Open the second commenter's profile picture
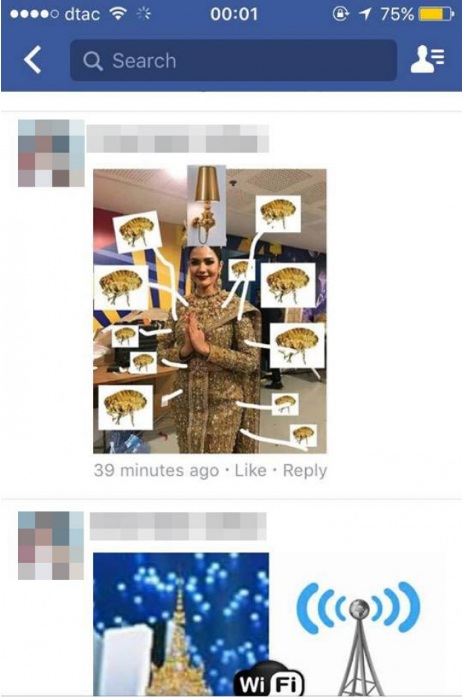 [51, 545]
